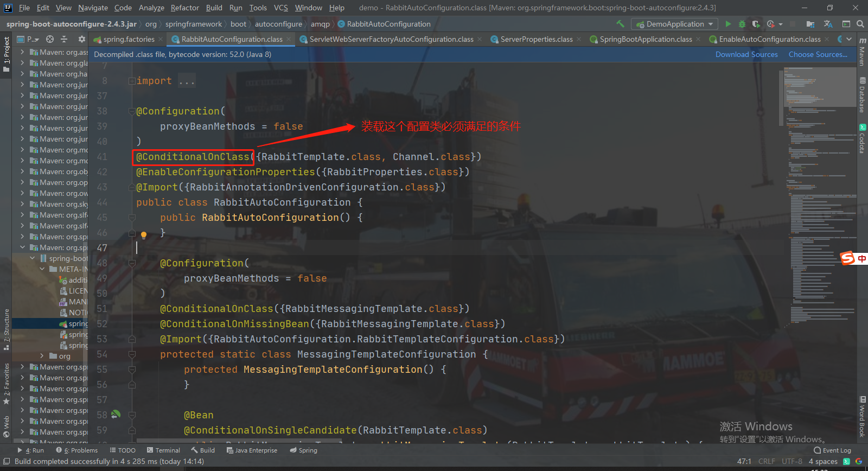The width and height of the screenshot is (868, 471).
Task: Build the project with the hammer icon
Action: click(620, 24)
